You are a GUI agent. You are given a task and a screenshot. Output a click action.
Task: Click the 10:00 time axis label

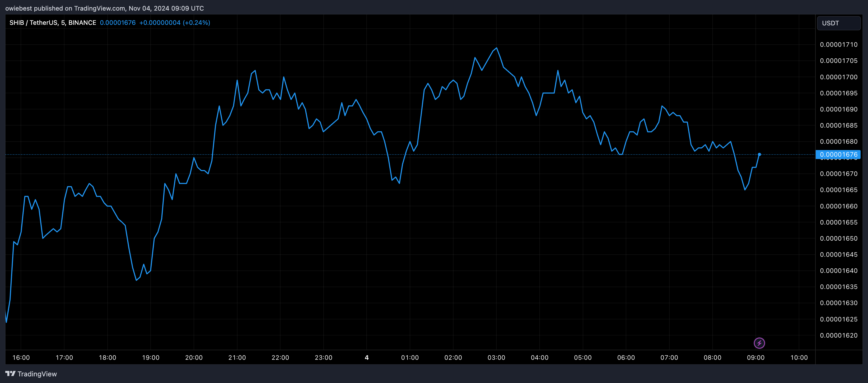(799, 357)
